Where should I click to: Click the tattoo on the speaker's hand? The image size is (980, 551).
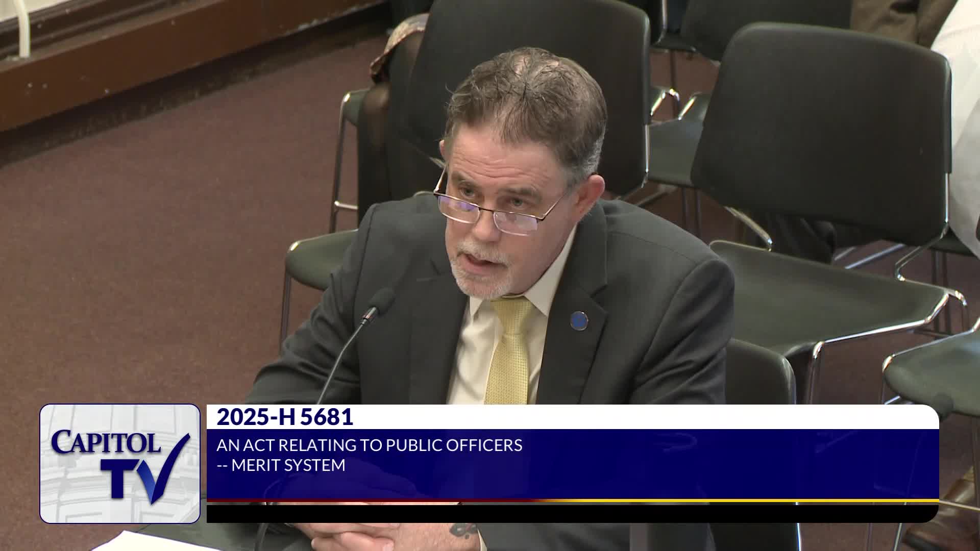pos(463,530)
